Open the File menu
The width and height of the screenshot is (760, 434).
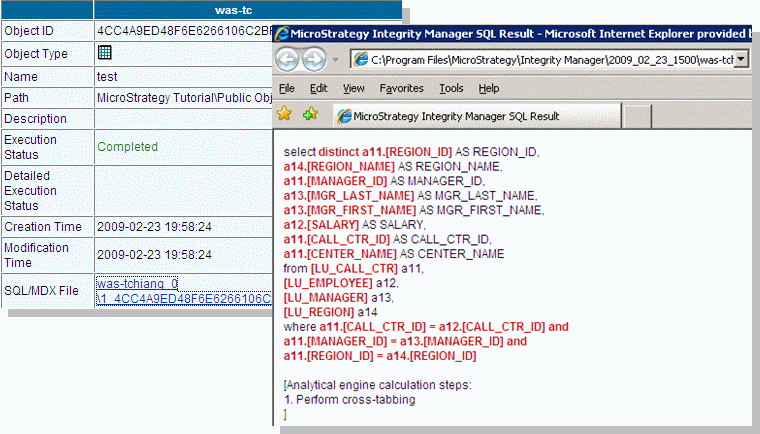286,88
